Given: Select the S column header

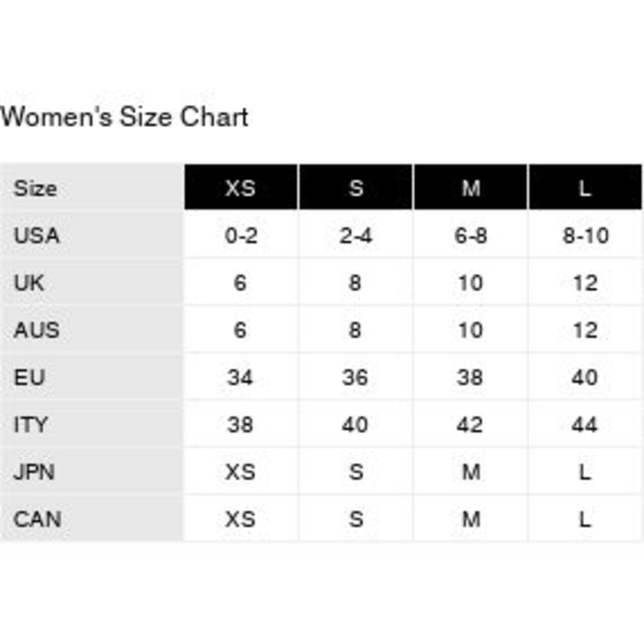Looking at the screenshot, I should (x=355, y=188).
